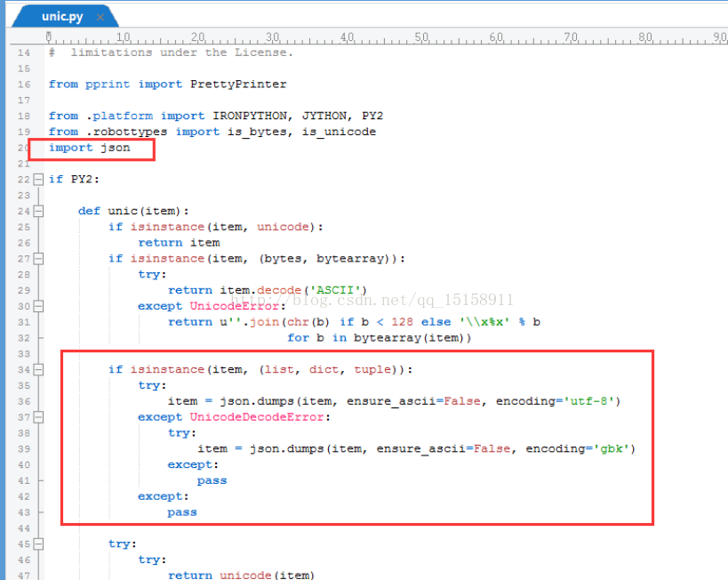Image resolution: width=728 pixels, height=580 pixels.
Task: Click 'JYTHON,' on line 18
Action: (327, 116)
